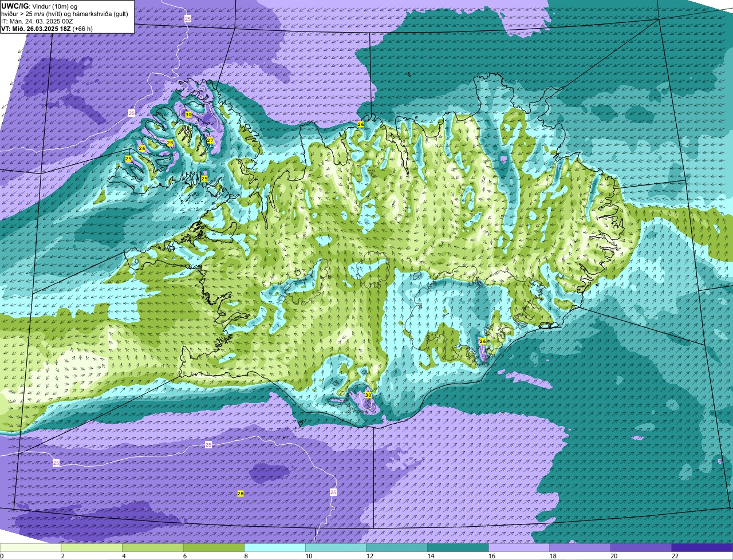The image size is (733, 560).
Task: Click the scale label "2"
Action: 62,556
